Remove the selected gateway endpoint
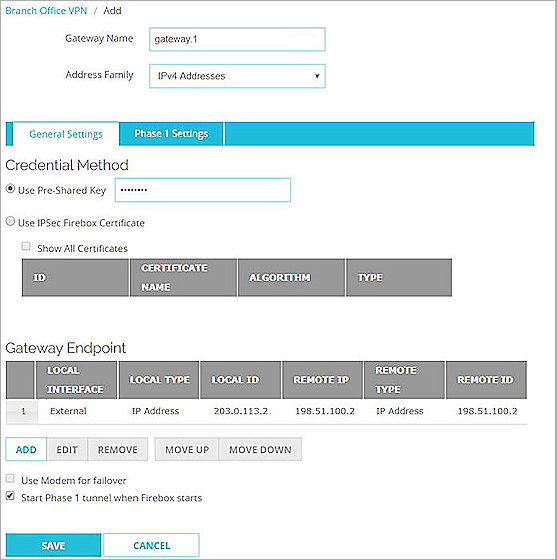This screenshot has height=560, width=557. point(118,450)
